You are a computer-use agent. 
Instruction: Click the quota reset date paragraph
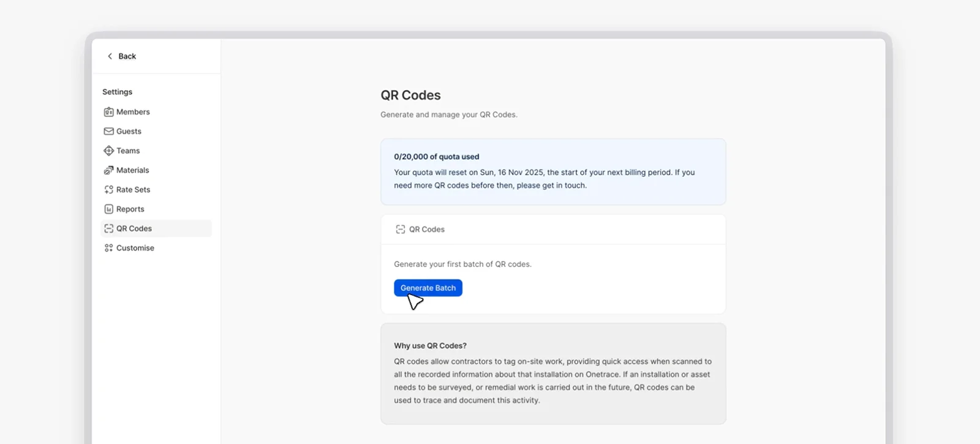coord(545,179)
